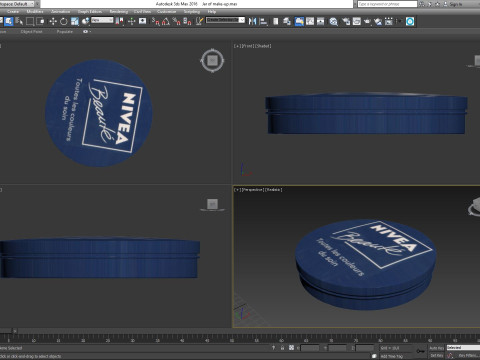Click Render Production teapot icon
The image size is (480, 360).
click(367, 21)
